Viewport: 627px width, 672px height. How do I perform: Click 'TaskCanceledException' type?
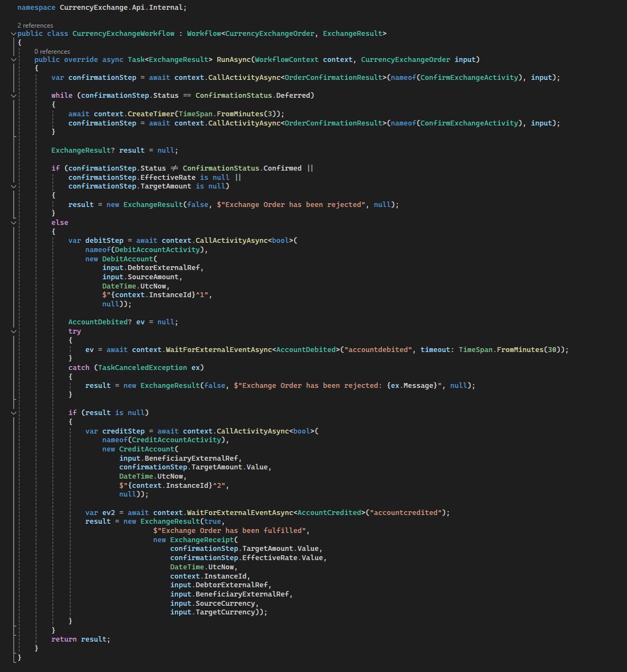click(142, 368)
